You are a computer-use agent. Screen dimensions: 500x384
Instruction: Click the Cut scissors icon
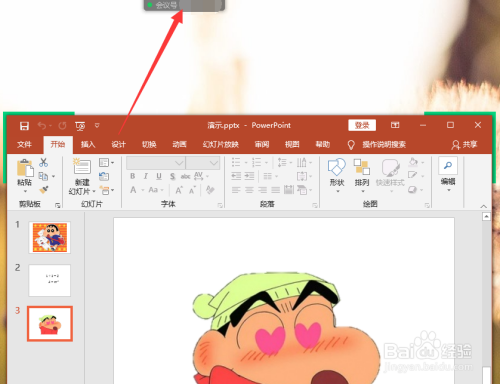pos(43,162)
